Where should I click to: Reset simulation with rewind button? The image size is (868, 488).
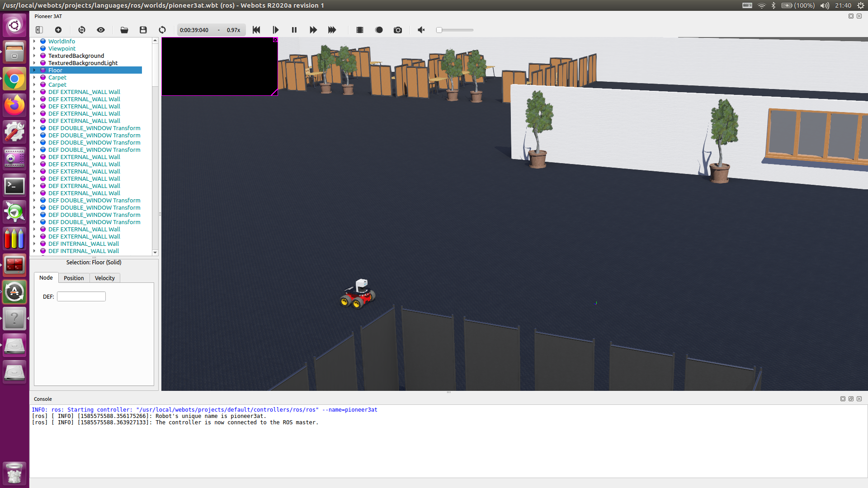tap(256, 30)
